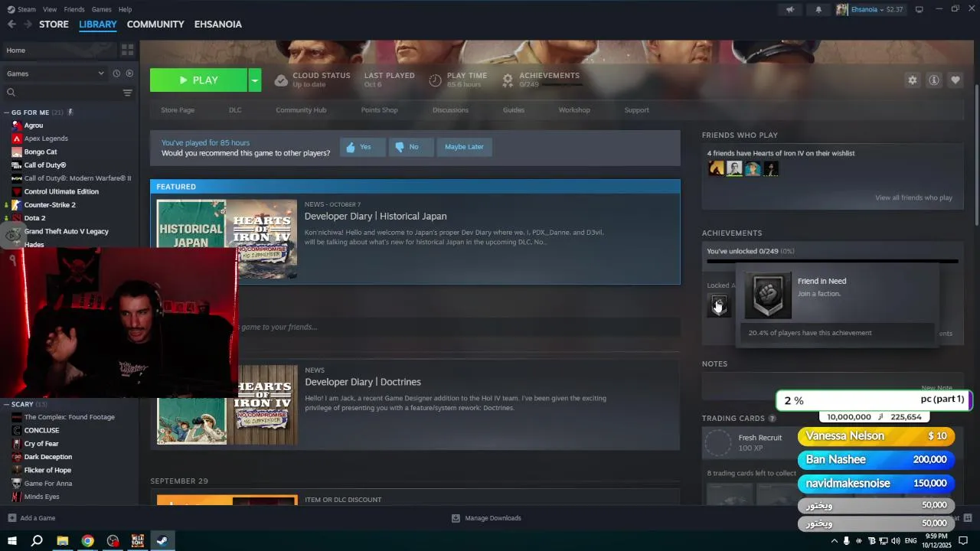
Task: Toggle the ready-to-play filter icon
Action: 129,73
